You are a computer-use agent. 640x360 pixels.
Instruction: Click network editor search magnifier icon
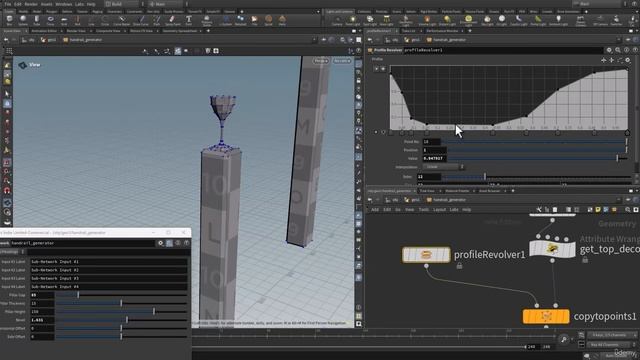click(x=628, y=209)
